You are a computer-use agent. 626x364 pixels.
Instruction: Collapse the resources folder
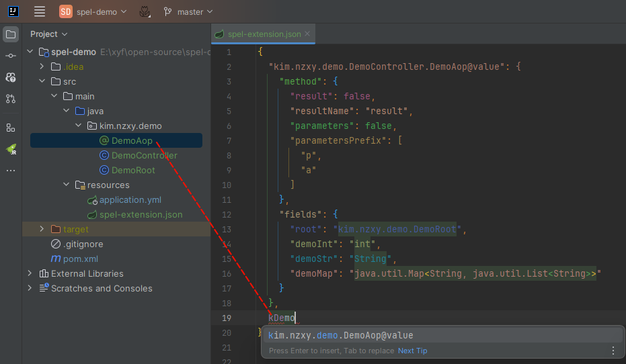tap(66, 185)
